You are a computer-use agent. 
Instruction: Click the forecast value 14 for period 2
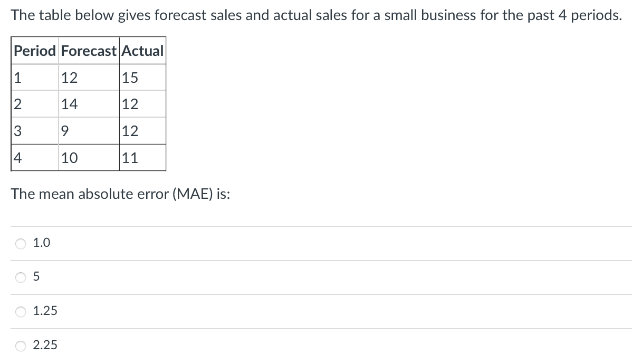coord(69,103)
